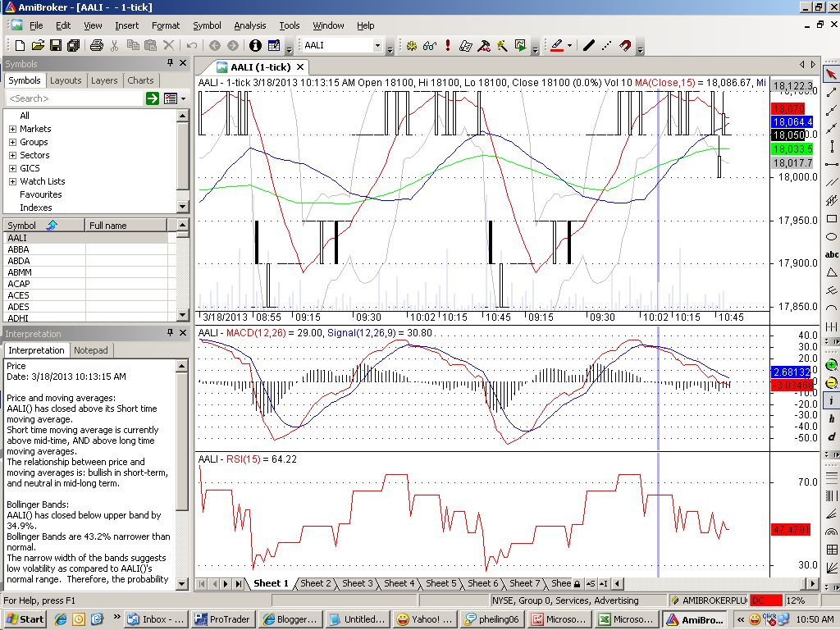
Task: Expand the Sectors tree node
Action: click(12, 155)
